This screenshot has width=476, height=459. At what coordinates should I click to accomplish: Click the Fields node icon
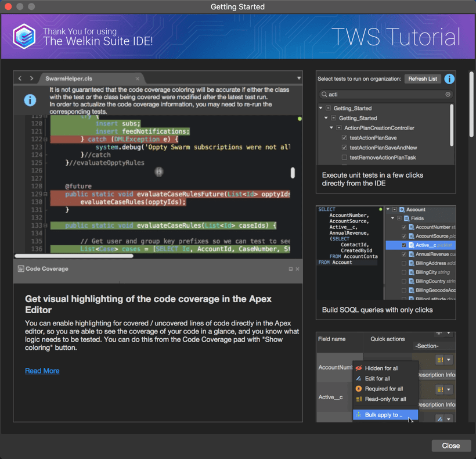click(407, 218)
